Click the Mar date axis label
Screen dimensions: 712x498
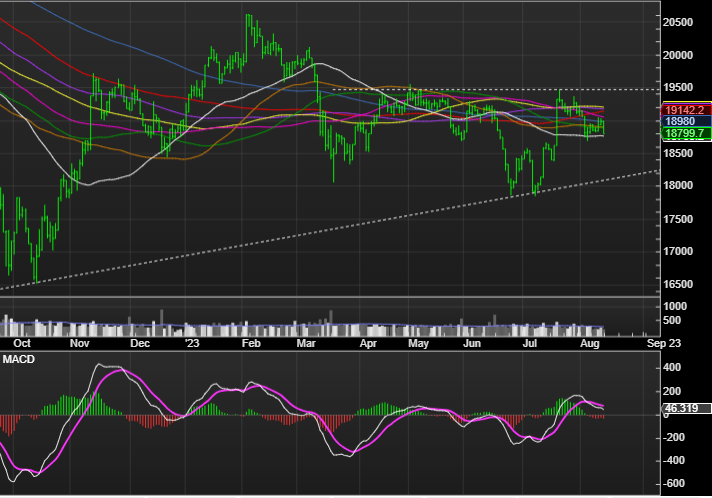point(306,343)
